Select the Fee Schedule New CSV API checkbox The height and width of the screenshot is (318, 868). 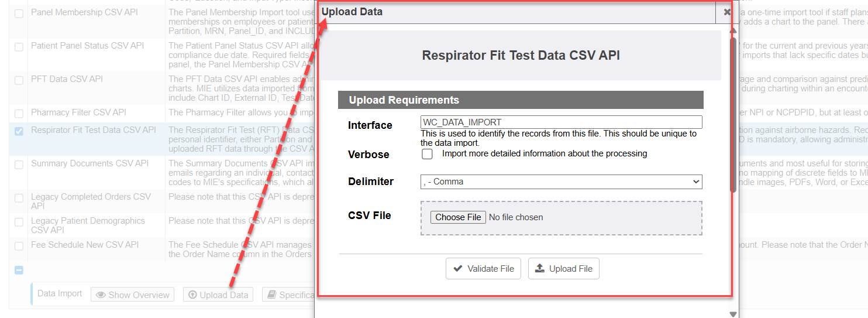click(19, 245)
